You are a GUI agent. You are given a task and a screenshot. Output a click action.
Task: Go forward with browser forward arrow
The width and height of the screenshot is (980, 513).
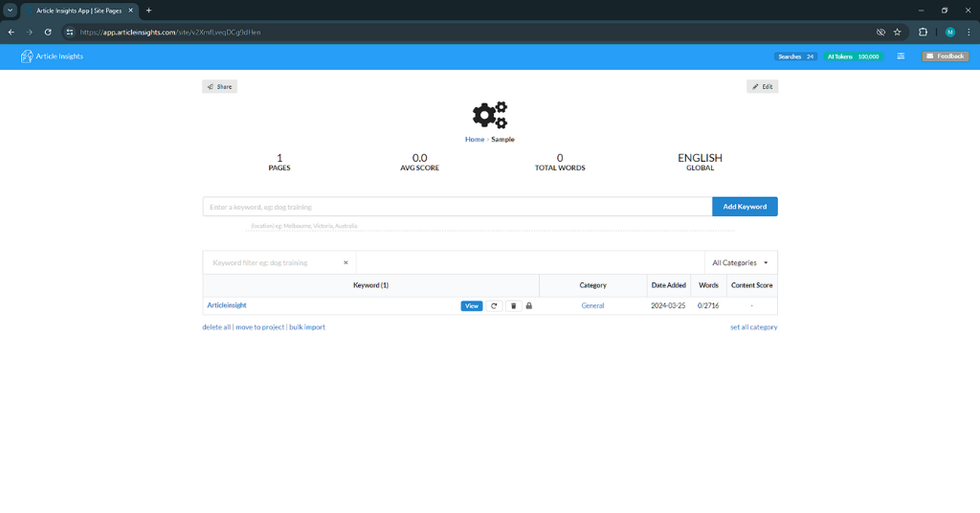(29, 32)
